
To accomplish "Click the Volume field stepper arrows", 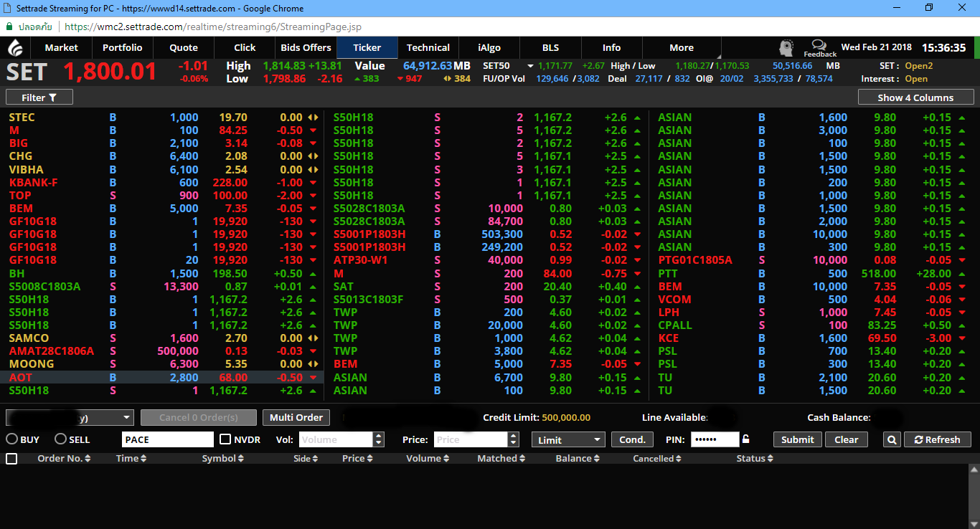I will (379, 439).
